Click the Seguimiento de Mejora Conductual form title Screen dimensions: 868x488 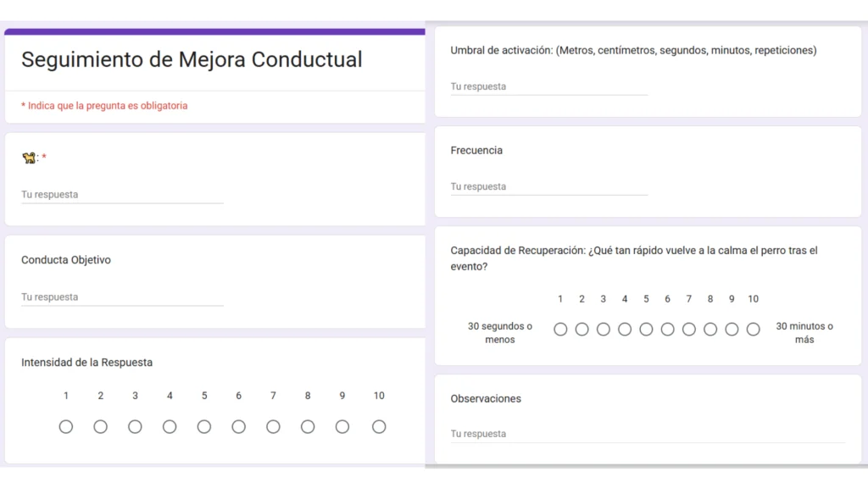click(192, 60)
